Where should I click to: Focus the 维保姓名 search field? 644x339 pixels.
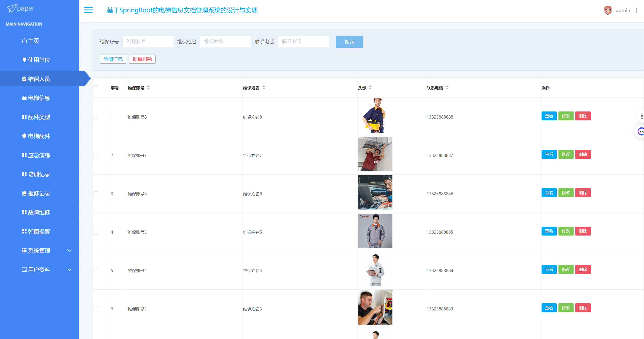coord(225,42)
